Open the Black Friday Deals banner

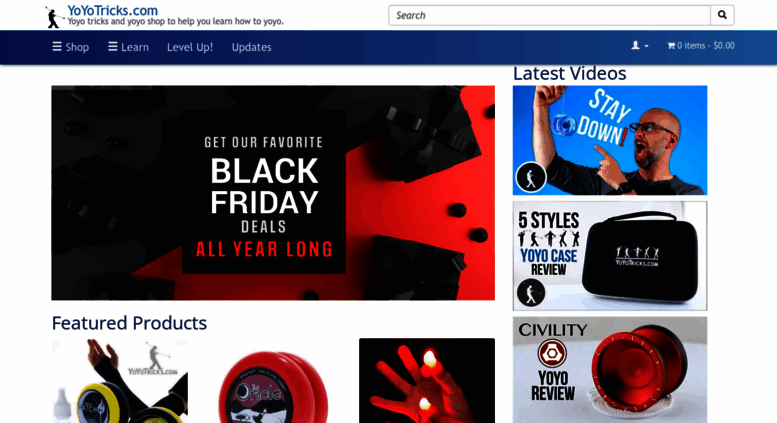273,193
